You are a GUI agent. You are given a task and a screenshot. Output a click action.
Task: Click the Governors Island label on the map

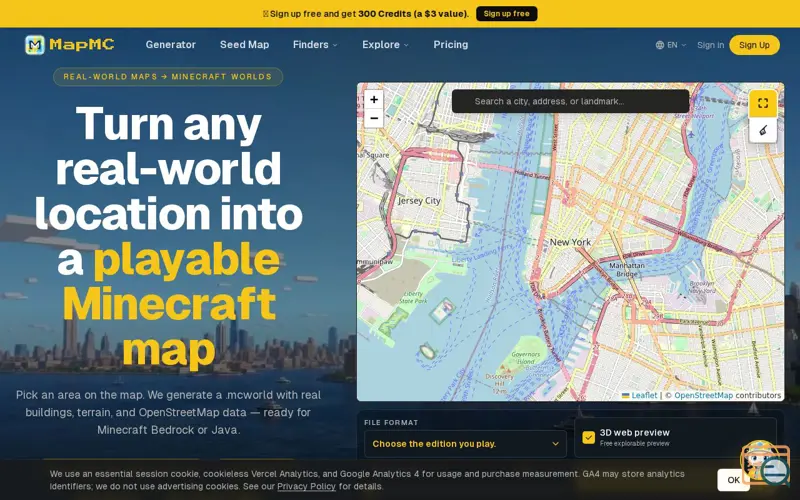point(526,358)
